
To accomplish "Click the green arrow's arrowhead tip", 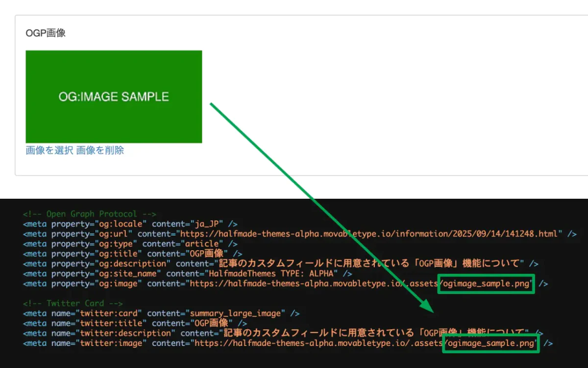I will pos(432,311).
